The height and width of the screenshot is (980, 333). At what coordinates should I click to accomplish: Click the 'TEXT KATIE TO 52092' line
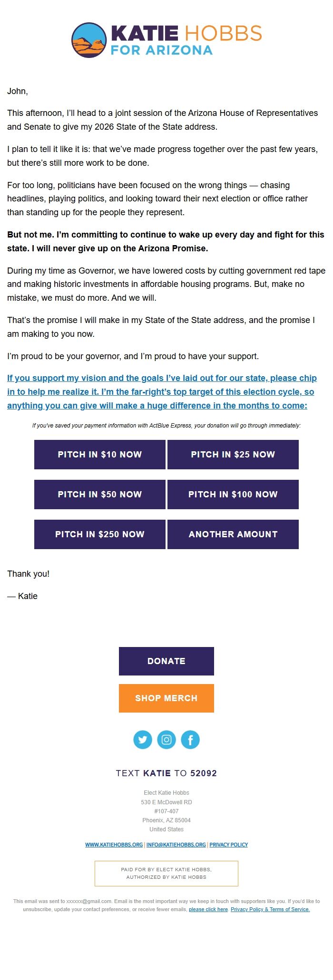point(166,773)
